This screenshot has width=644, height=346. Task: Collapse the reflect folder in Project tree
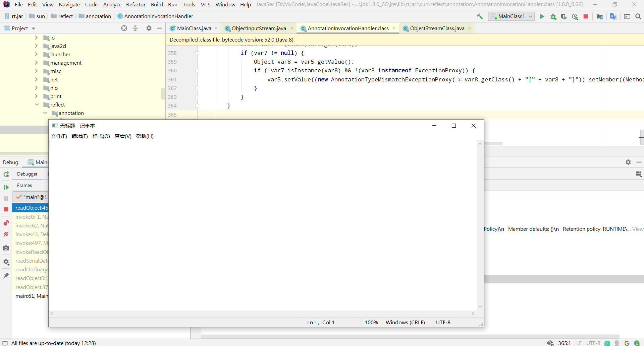[x=37, y=105]
